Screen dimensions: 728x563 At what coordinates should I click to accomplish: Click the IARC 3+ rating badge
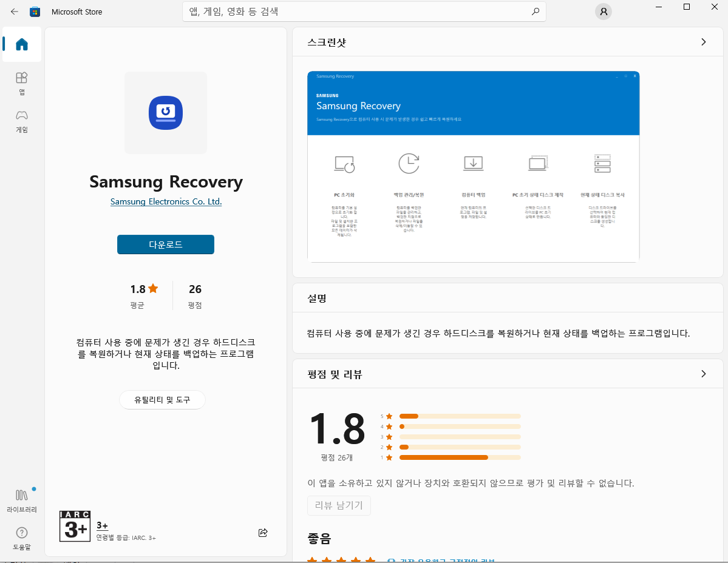(x=75, y=526)
